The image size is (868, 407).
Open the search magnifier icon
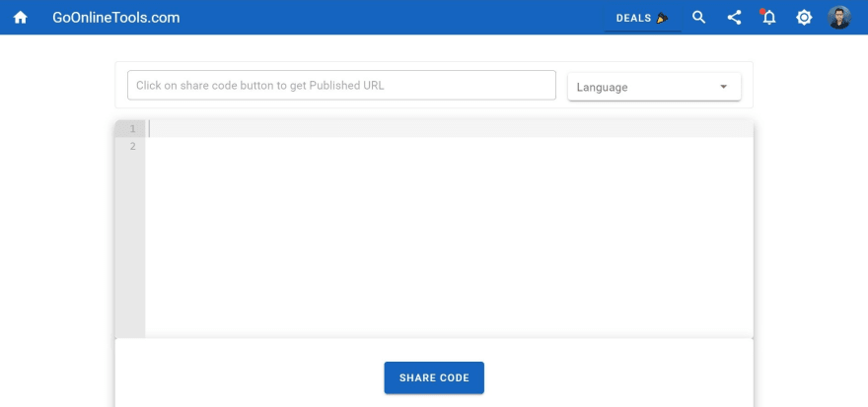tap(699, 17)
